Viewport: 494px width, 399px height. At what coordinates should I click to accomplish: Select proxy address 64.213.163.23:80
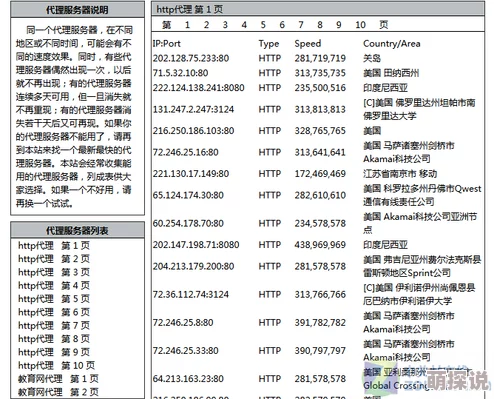tap(188, 379)
